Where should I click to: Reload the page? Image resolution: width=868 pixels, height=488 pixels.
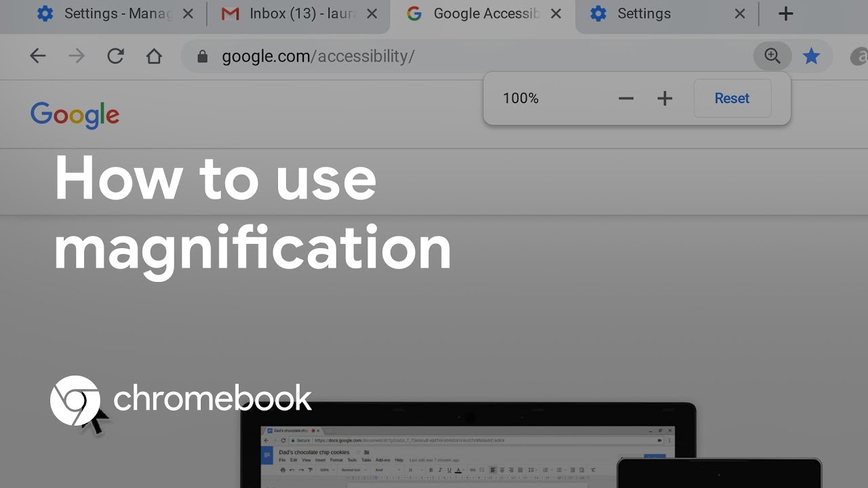click(x=115, y=56)
